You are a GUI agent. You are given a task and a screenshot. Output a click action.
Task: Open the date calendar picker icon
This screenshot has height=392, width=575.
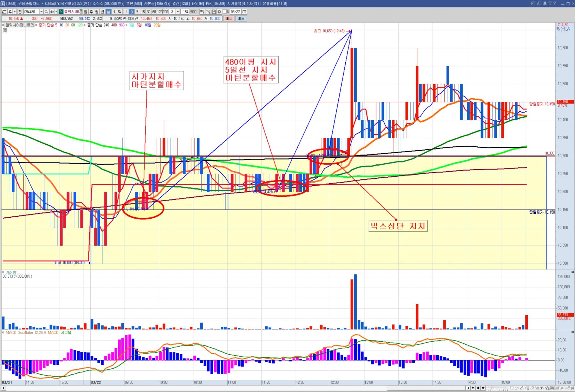click(244, 12)
